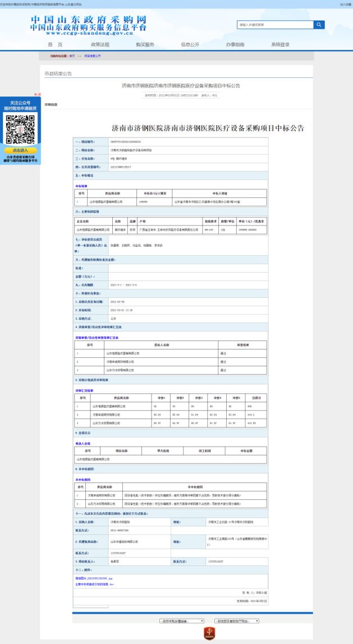
Task: Click 信息公开 breadcrumb link
Action: point(93,56)
